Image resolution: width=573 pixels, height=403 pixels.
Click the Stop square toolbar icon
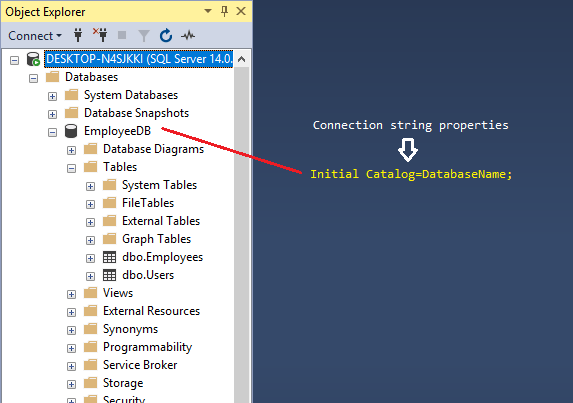[122, 35]
